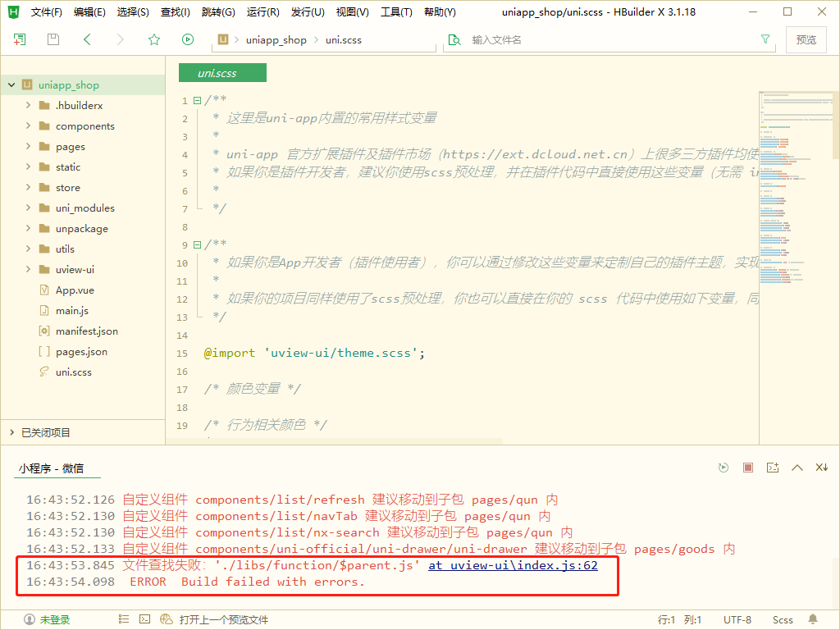Click the new file icon in toolbar
840x630 pixels.
click(20, 39)
